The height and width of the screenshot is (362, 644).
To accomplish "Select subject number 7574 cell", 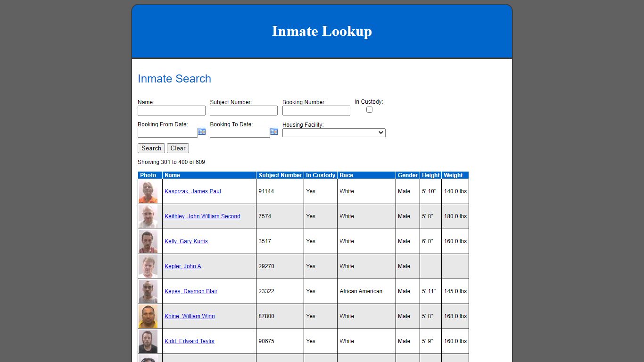I will pyautogui.click(x=280, y=216).
